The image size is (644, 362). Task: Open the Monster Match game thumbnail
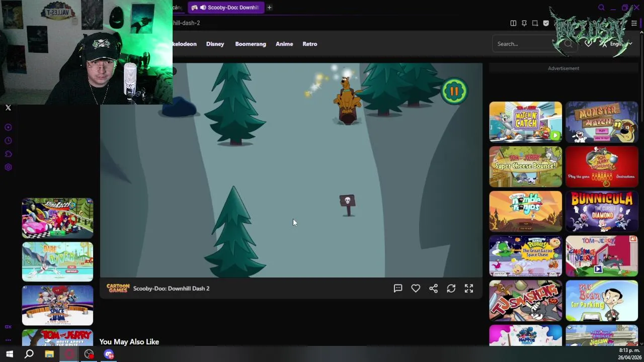tap(602, 122)
